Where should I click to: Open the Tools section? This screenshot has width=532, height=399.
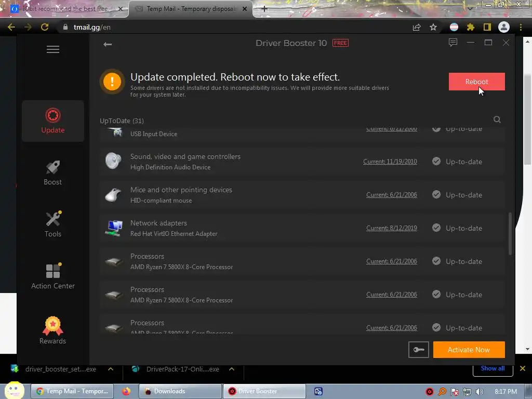pos(53,224)
